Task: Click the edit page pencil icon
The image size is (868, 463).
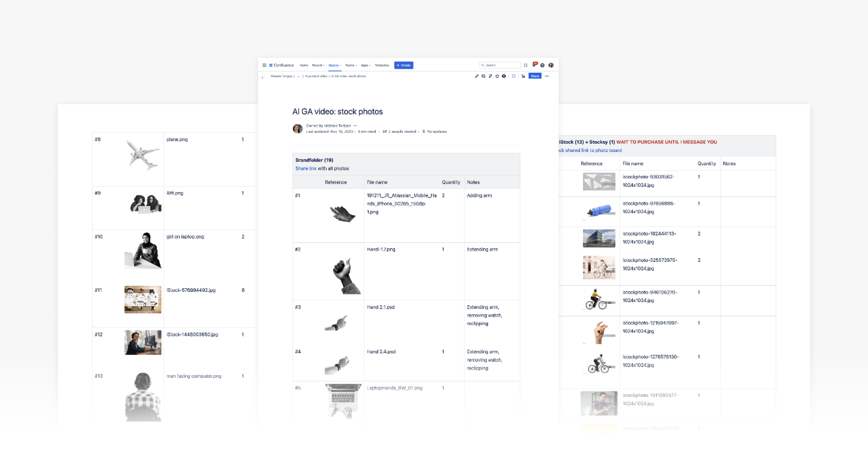Action: click(476, 76)
